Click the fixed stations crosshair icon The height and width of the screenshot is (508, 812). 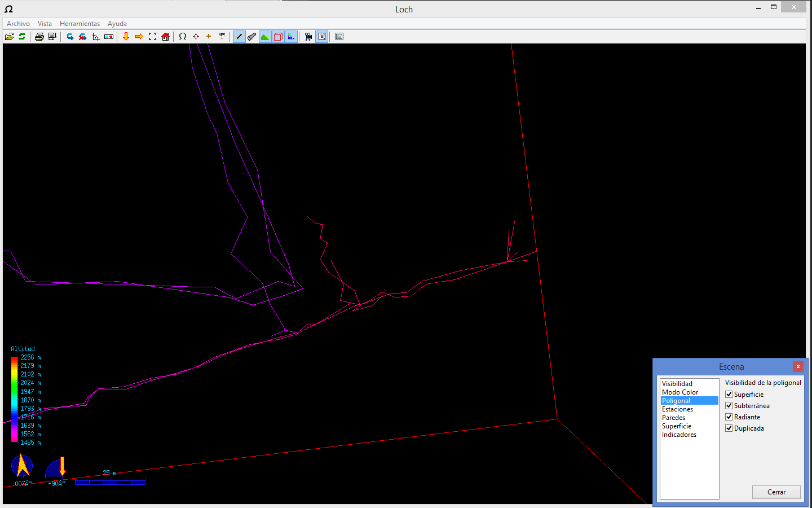click(196, 37)
